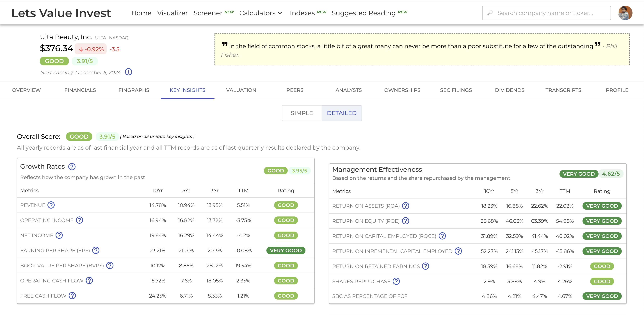
Task: Open Growth Rates help icon
Action: pyautogui.click(x=72, y=166)
